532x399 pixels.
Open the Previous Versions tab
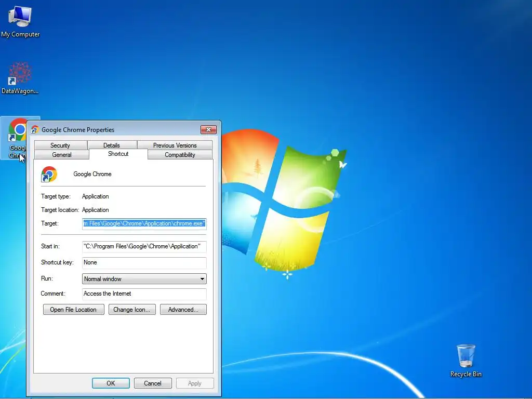pyautogui.click(x=175, y=145)
